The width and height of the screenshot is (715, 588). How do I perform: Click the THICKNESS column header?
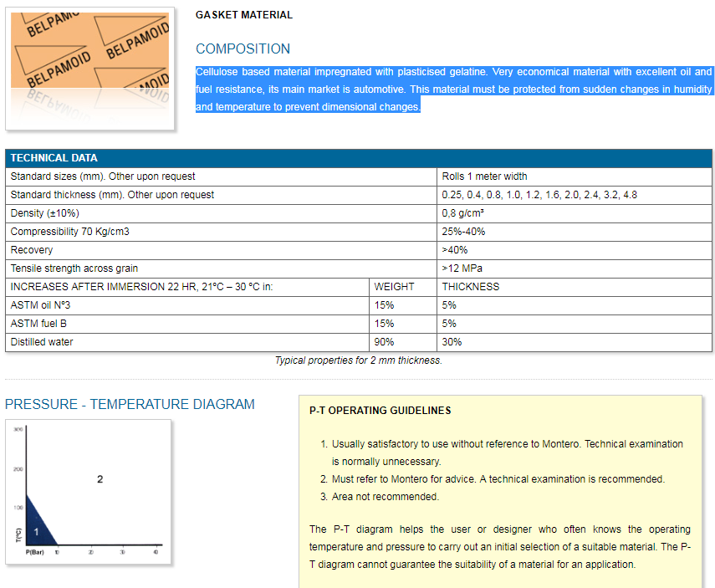[471, 287]
